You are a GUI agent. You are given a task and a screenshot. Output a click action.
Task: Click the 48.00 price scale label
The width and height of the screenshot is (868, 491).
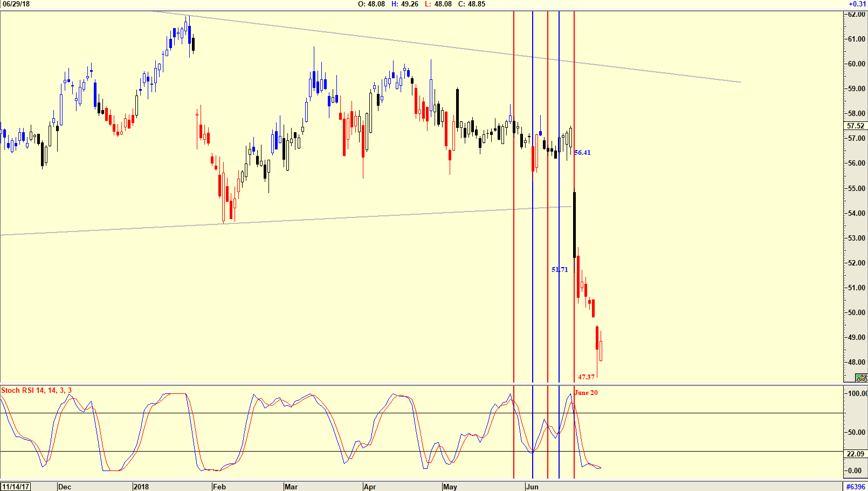click(x=857, y=362)
